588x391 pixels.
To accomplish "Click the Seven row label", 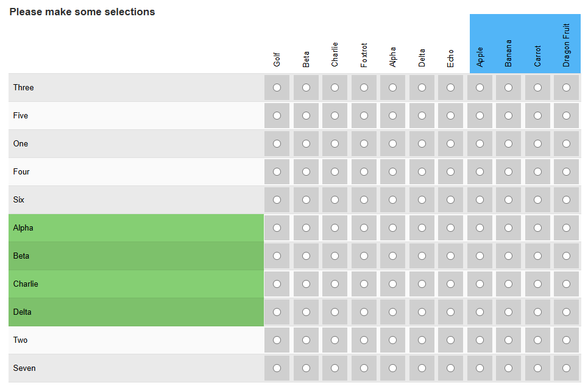I will 24,368.
